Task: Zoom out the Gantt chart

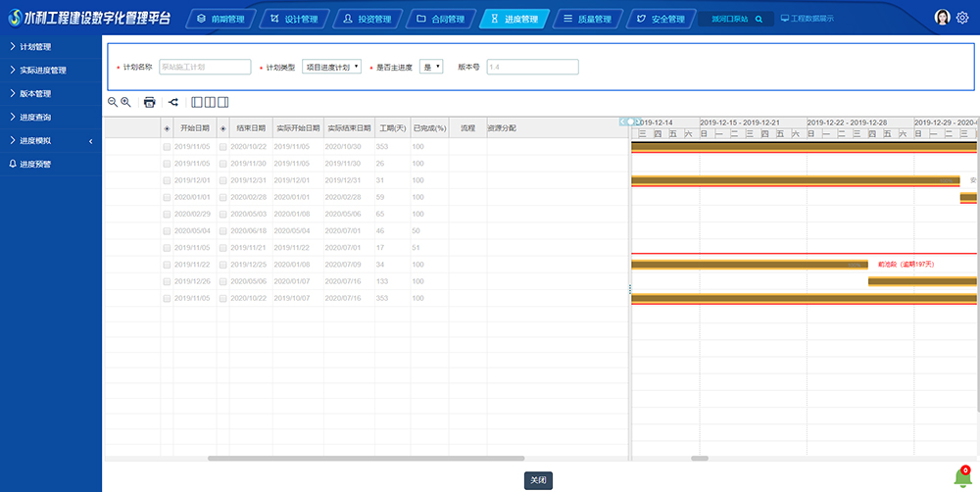Action: (x=113, y=102)
